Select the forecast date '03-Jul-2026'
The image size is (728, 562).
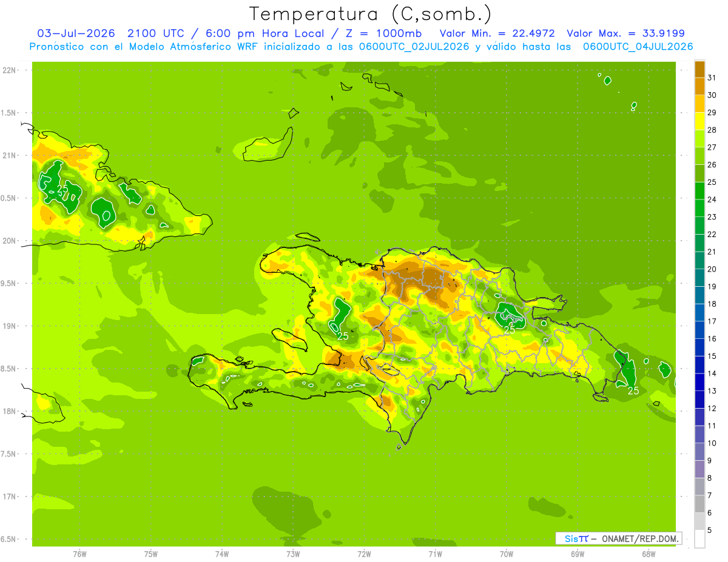(76, 34)
